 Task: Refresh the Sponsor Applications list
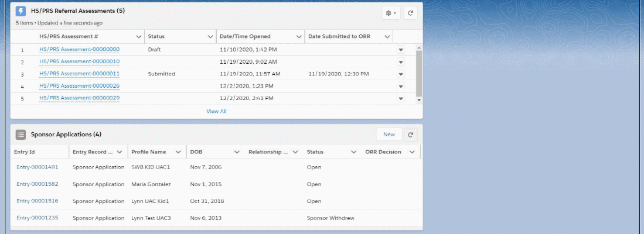click(x=411, y=135)
